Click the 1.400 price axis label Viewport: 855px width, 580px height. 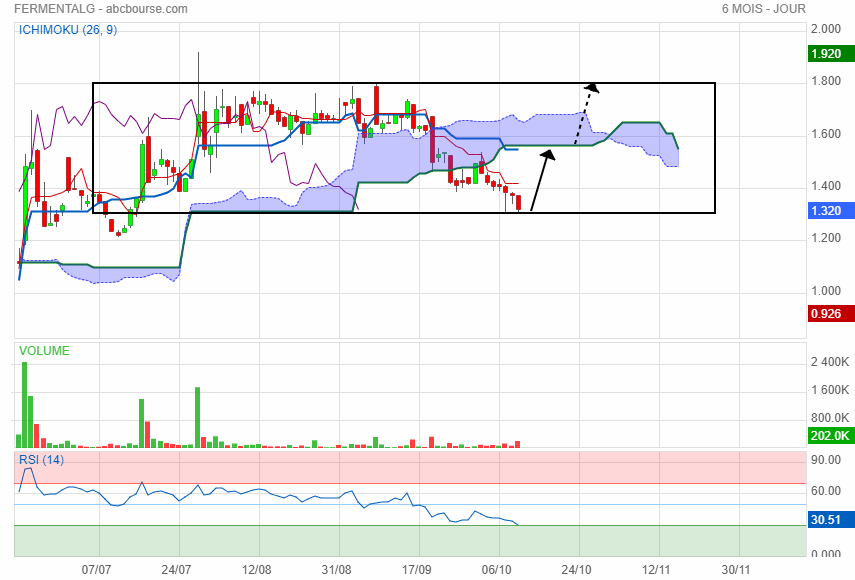click(826, 186)
